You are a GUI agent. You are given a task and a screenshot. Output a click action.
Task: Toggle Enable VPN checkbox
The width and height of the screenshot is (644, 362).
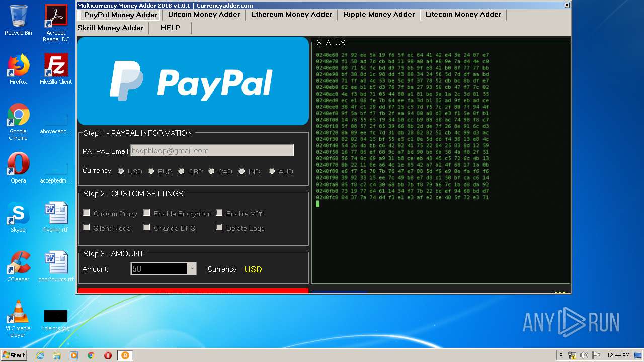pyautogui.click(x=219, y=213)
